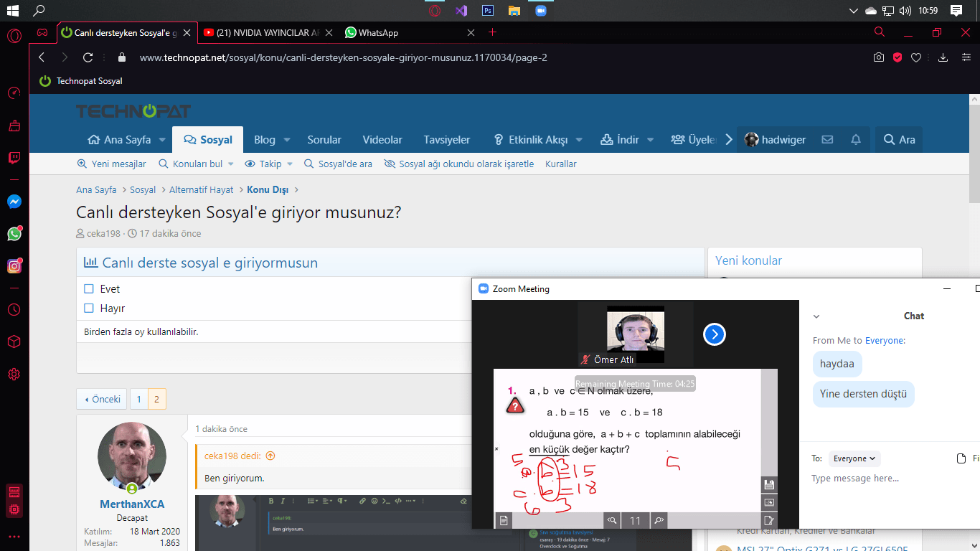Expand Ana Sayfa dropdown arrow

tap(162, 140)
